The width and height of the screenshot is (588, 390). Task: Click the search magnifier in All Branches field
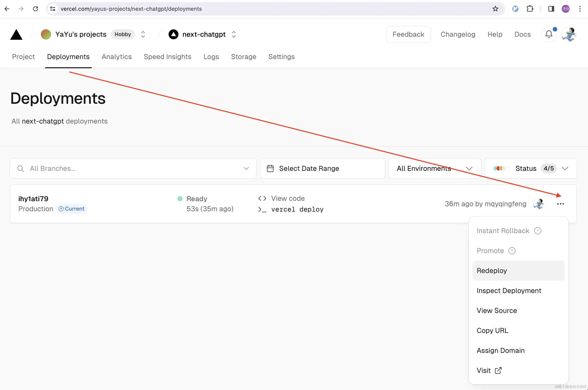point(20,168)
